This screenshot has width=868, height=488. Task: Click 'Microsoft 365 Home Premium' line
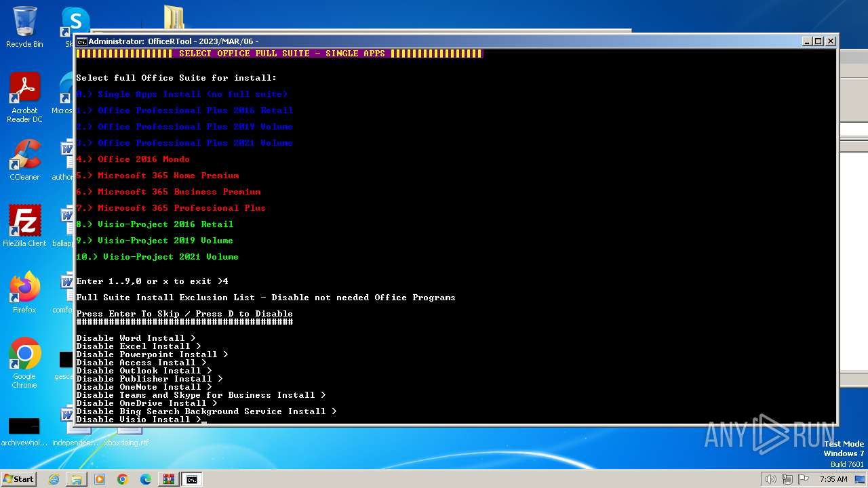pyautogui.click(x=157, y=176)
